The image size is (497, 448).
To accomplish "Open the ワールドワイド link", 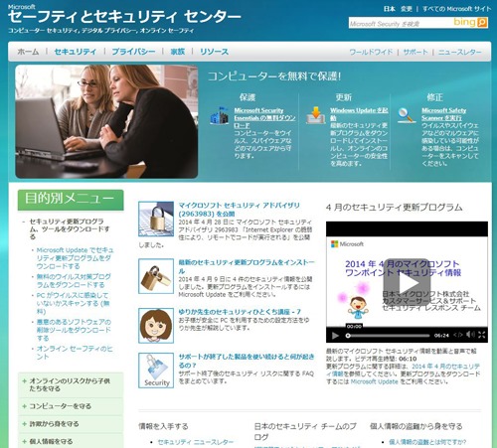I will (x=371, y=52).
